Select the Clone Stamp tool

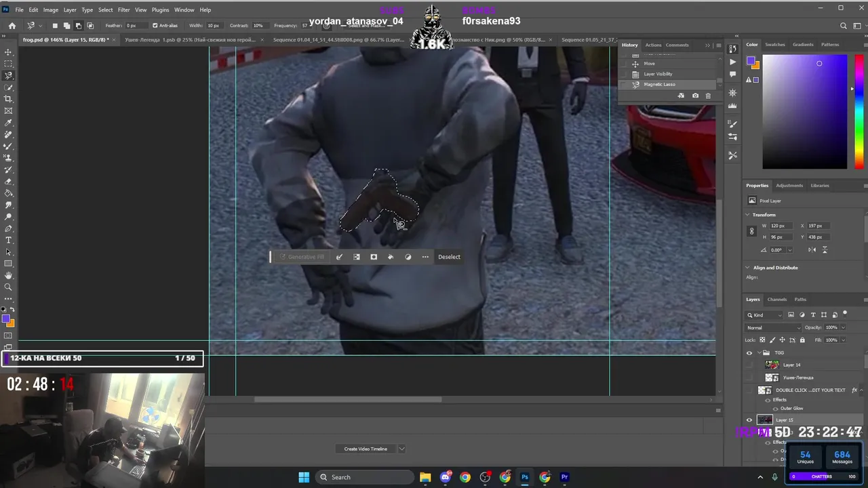tap(8, 158)
